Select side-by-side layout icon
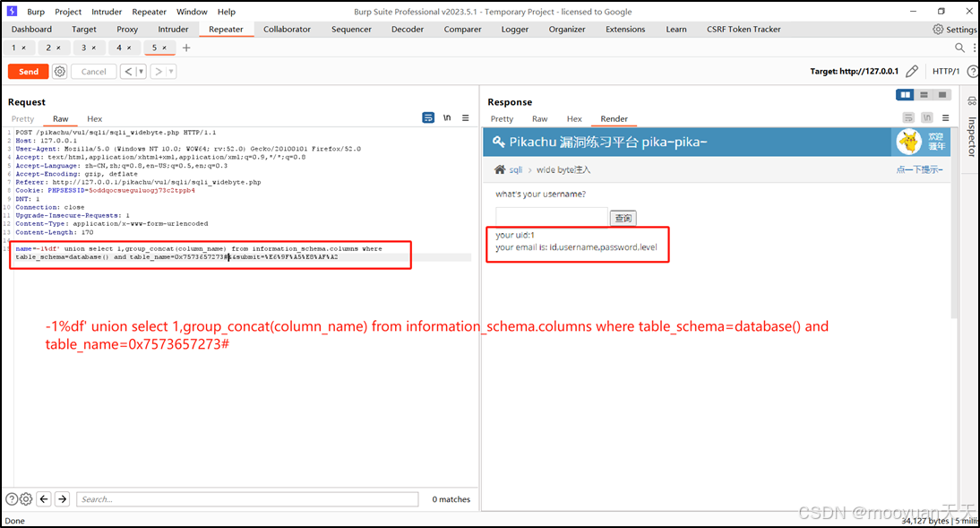 click(905, 94)
